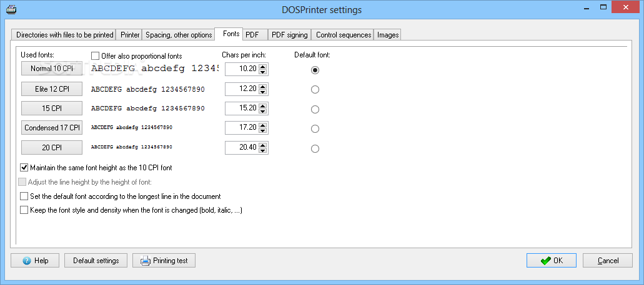Set Elite 12 CPI as default font

click(315, 89)
